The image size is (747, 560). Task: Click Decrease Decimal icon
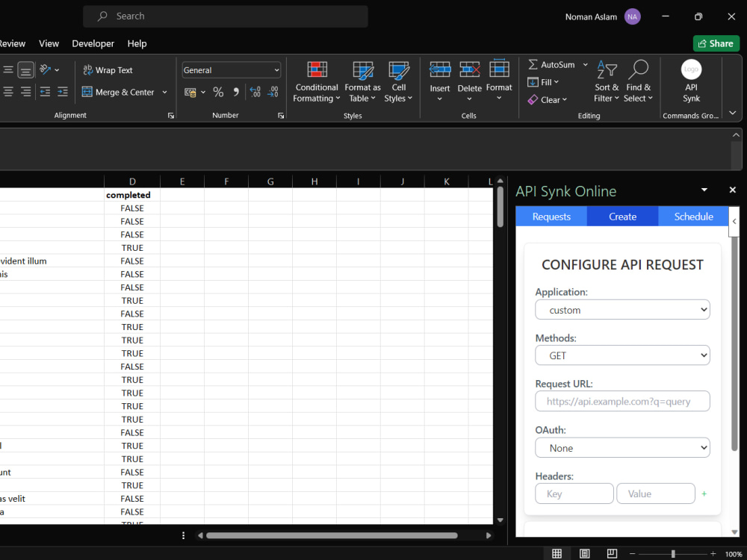[x=273, y=92]
